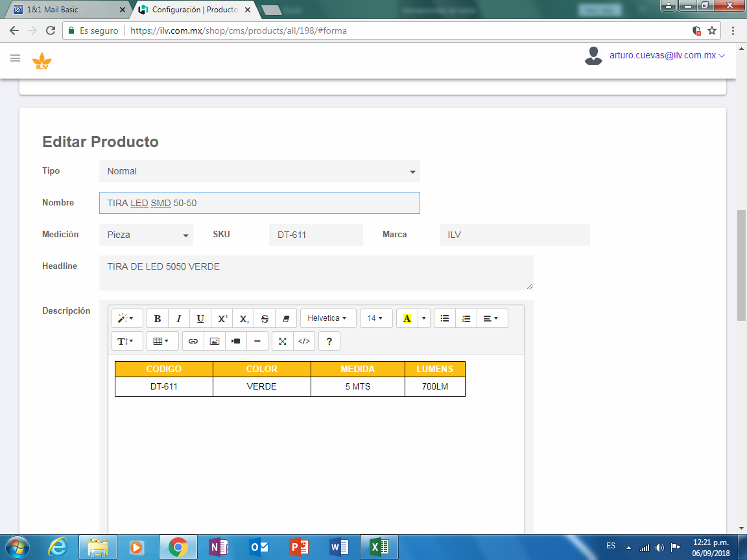The image size is (747, 560).
Task: Open the font size 14 dropdown
Action: tap(375, 319)
